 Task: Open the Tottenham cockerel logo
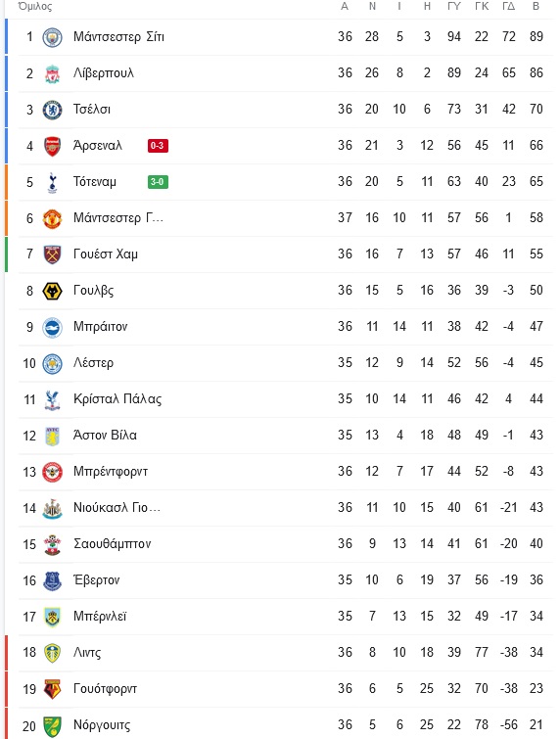[x=52, y=182]
